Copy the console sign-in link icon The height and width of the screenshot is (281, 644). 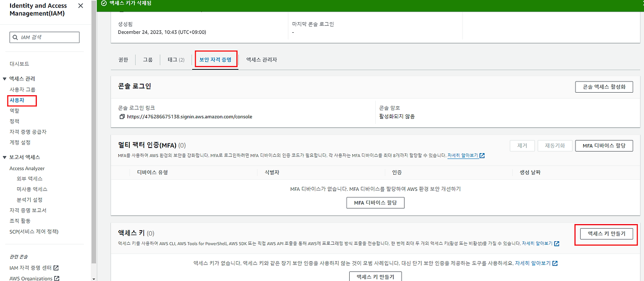[122, 116]
